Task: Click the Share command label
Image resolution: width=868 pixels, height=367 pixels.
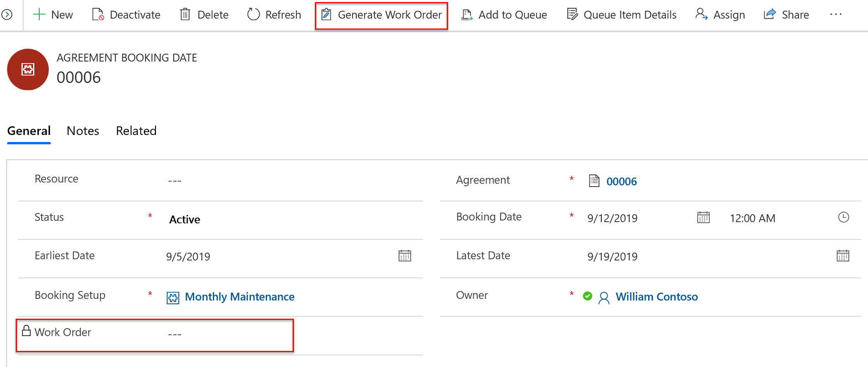Action: click(795, 15)
